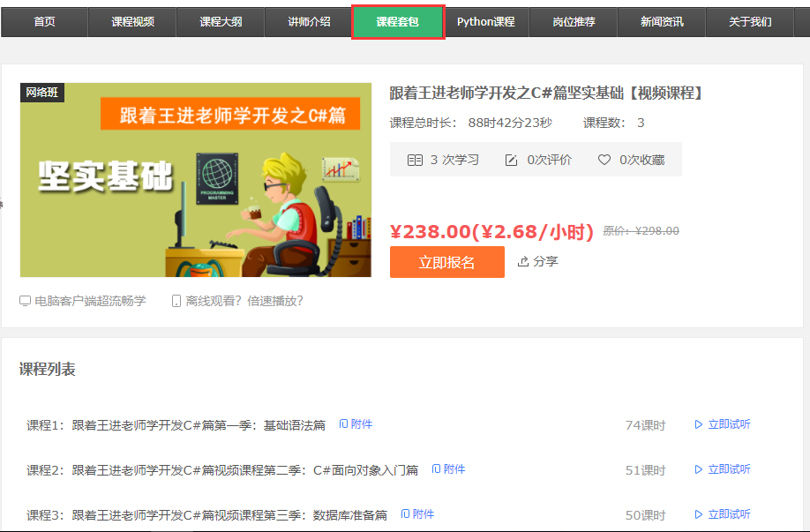810x532 pixels.
Task: Click the monitor icon for 电脑客户端超流畅学
Action: [x=25, y=301]
